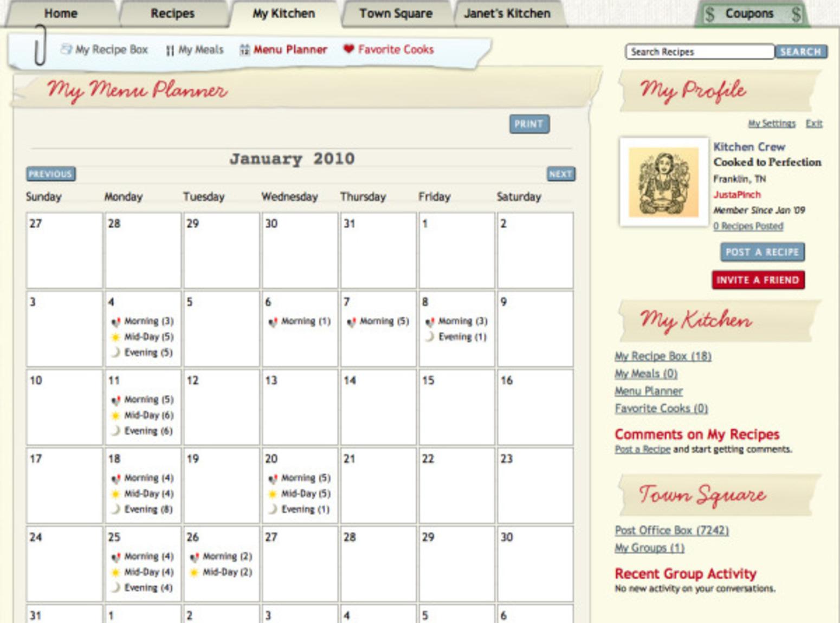Advance to February with NEXT
Viewport: 840px width, 623px height.
tap(560, 174)
